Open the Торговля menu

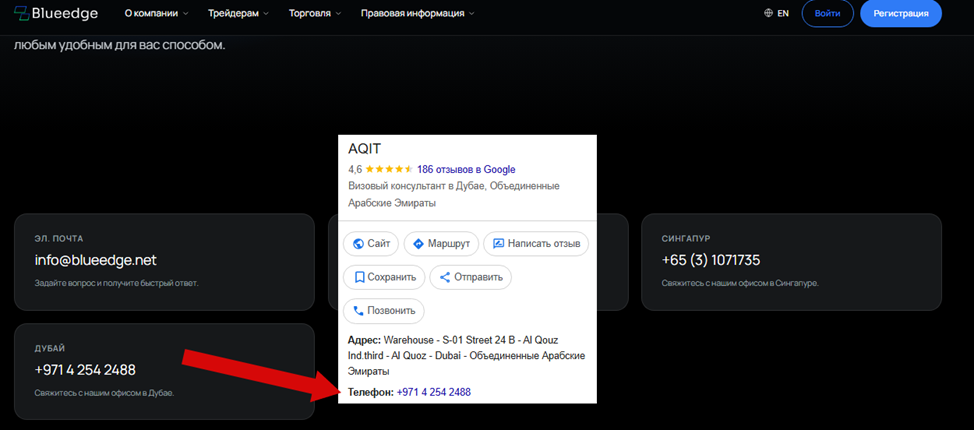pyautogui.click(x=315, y=14)
